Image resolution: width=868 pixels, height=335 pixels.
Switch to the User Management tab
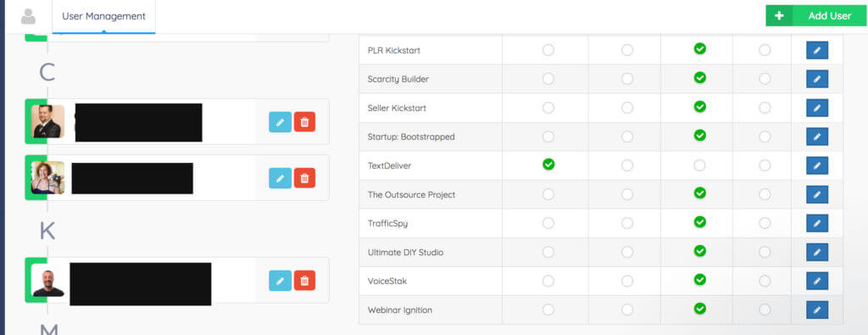(x=103, y=17)
